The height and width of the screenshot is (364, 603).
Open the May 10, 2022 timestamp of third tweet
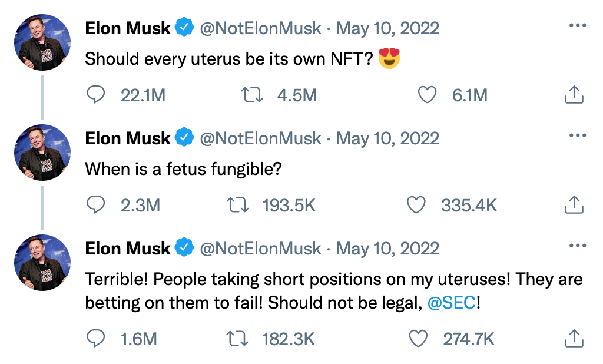click(387, 249)
